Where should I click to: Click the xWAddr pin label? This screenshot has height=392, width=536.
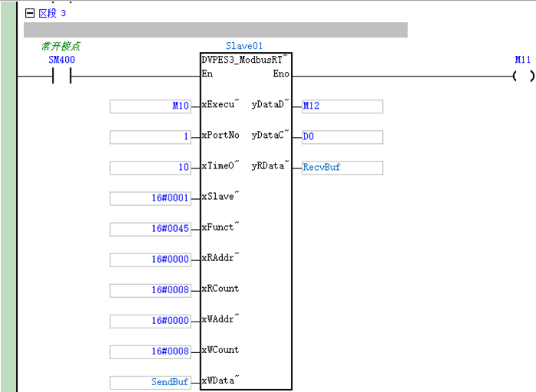[x=221, y=319]
